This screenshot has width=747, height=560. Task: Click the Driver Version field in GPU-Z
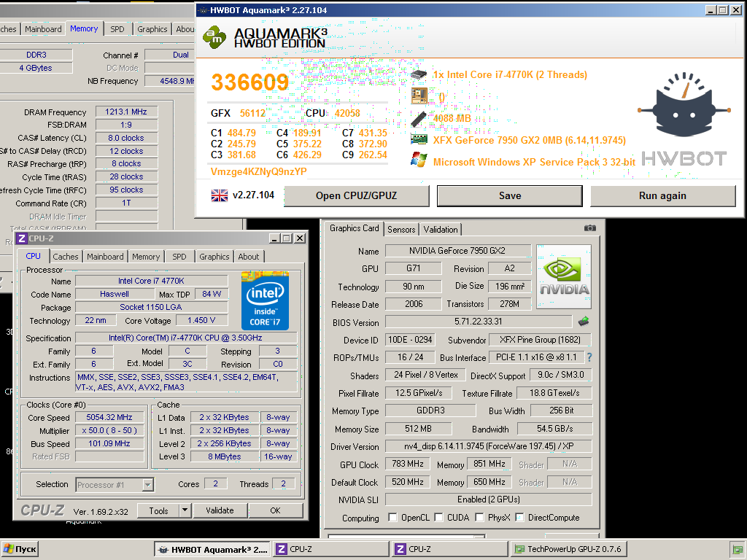[x=489, y=446]
